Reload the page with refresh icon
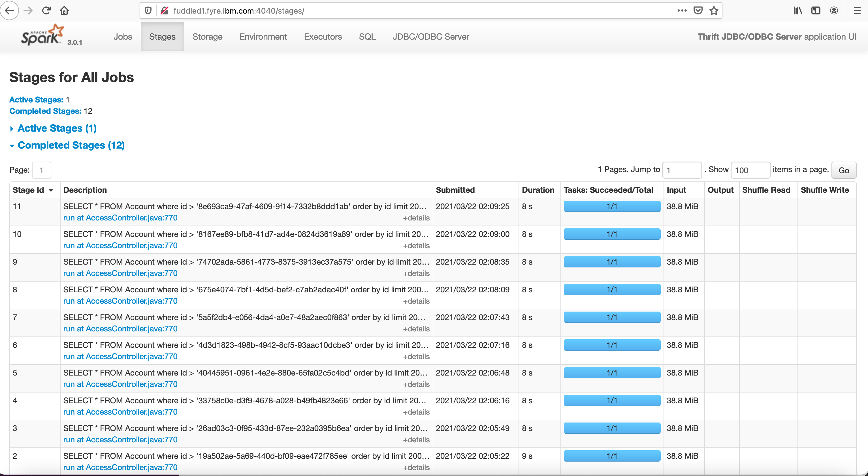 click(46, 10)
